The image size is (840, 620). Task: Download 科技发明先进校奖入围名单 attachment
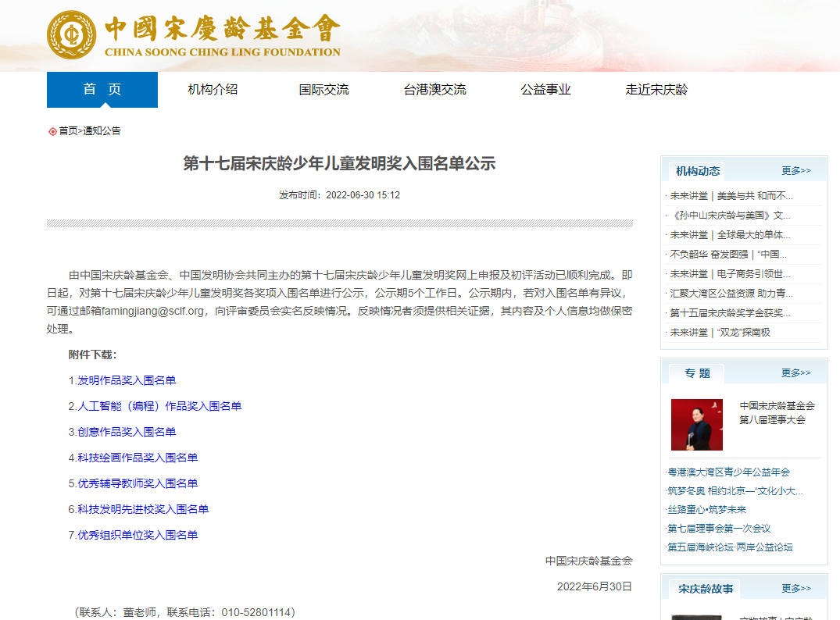coord(143,508)
